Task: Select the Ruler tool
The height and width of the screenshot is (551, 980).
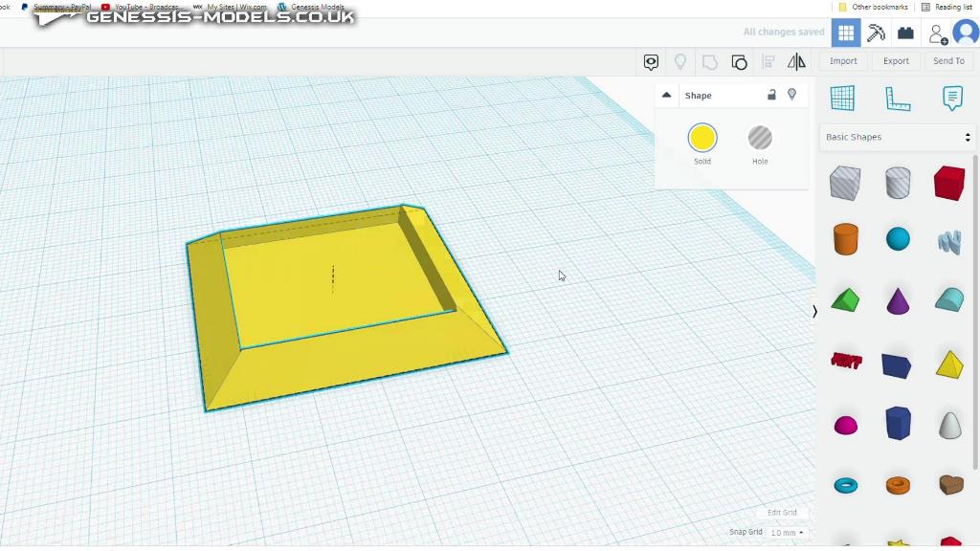Action: point(898,99)
